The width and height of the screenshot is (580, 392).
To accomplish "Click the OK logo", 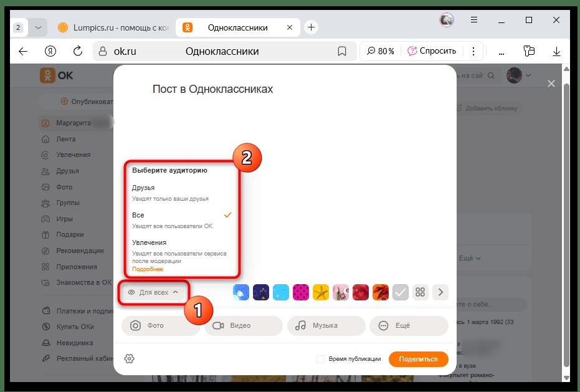I will [x=56, y=75].
